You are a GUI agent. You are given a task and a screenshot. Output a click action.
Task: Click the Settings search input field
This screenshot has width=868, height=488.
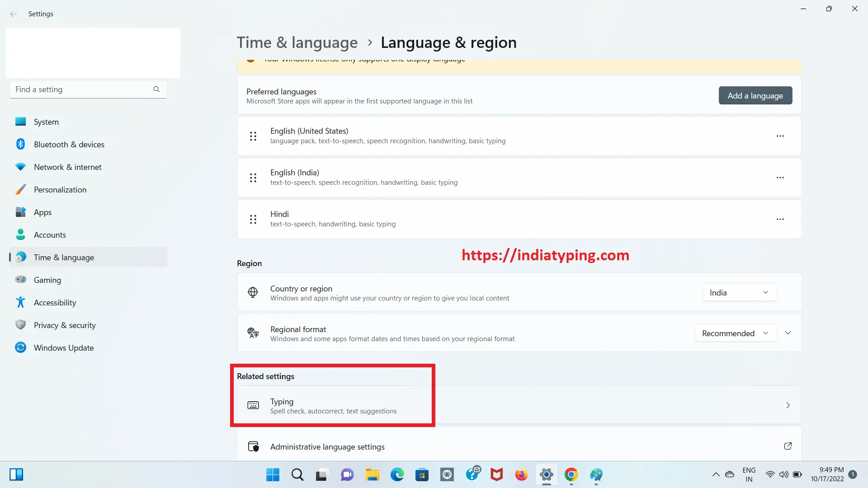[x=88, y=89]
